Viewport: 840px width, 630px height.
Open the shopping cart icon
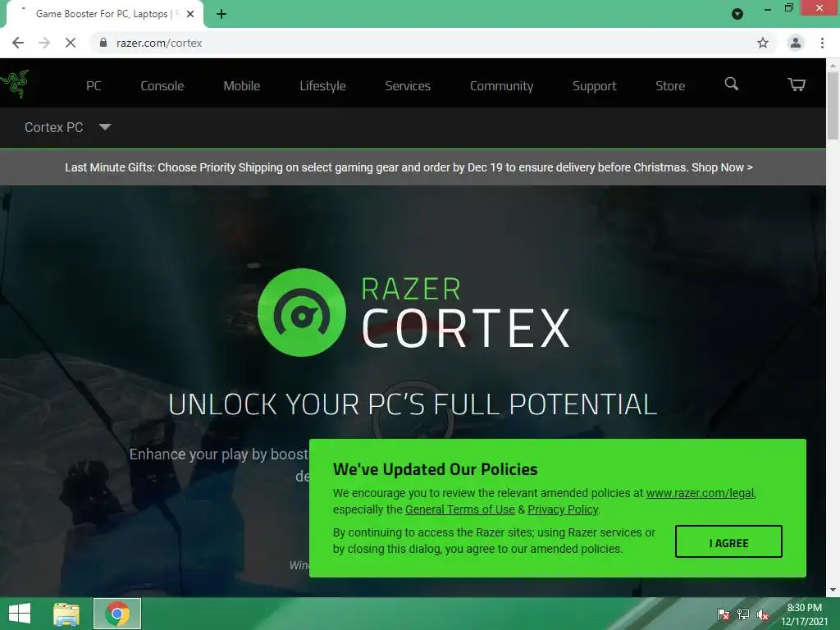[x=796, y=84]
